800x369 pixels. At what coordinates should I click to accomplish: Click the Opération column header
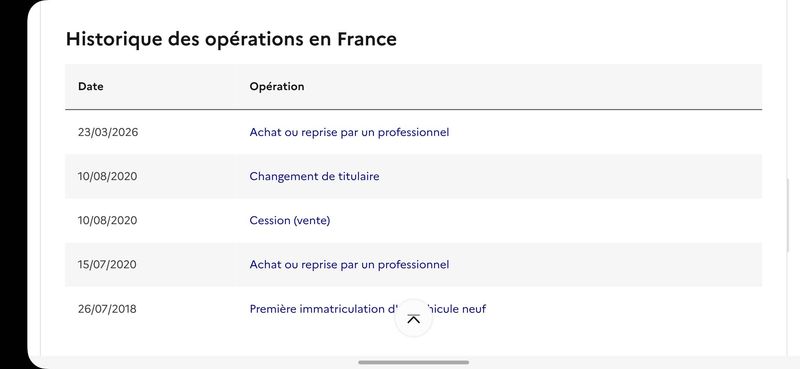tap(277, 86)
